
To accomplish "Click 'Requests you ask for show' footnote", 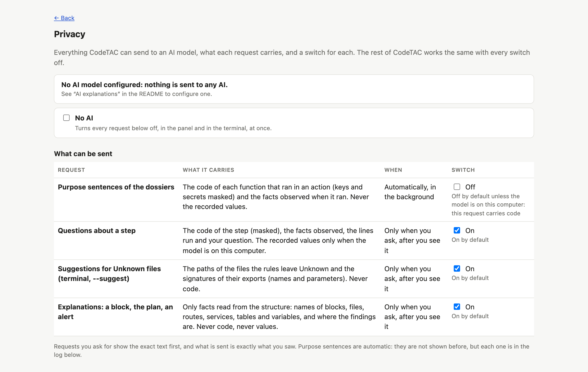I will 292,351.
